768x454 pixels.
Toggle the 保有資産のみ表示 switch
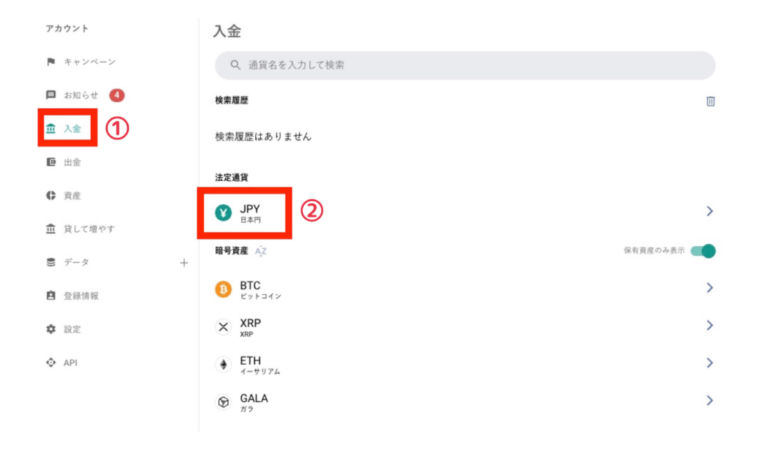pos(703,251)
